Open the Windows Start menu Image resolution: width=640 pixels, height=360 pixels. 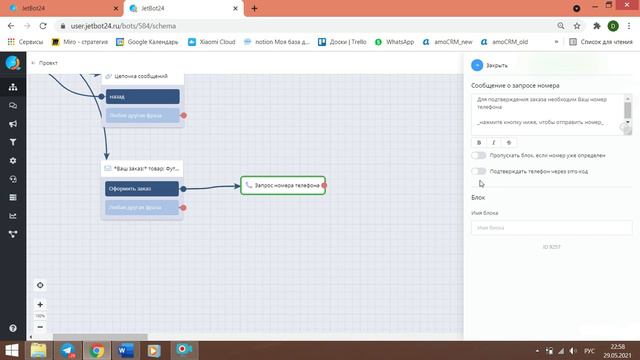point(11,351)
